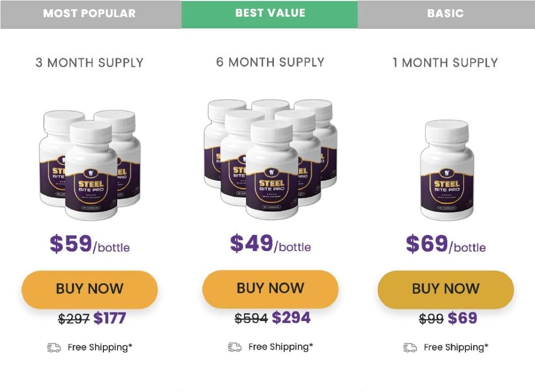535x392 pixels.
Task: Buy the 1 month supply now
Action: 446,289
